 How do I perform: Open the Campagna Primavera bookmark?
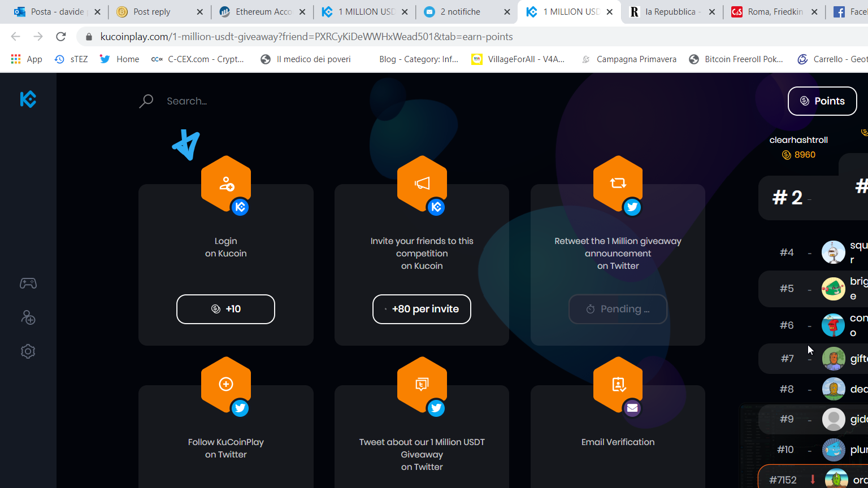pyautogui.click(x=629, y=59)
